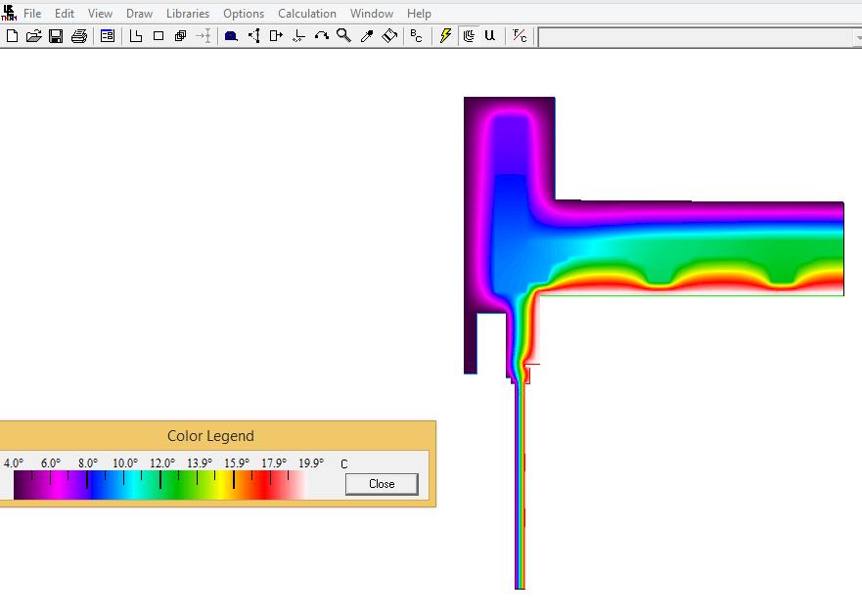Click the 4.0° legend label
Screen dimensions: 862x616
click(x=13, y=463)
